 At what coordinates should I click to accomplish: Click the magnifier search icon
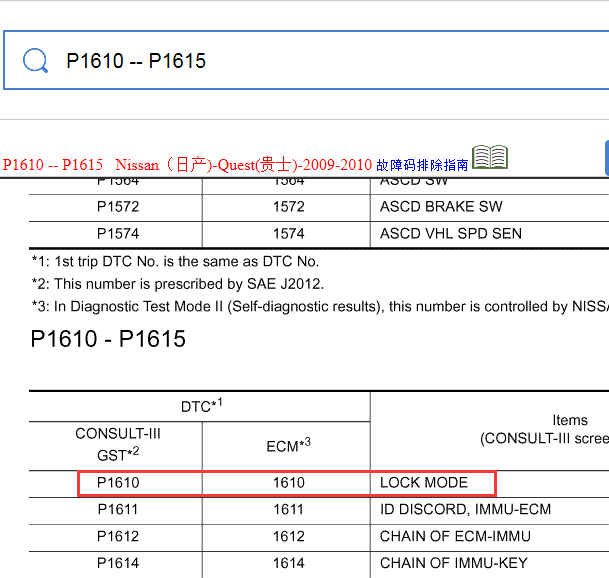pos(35,60)
